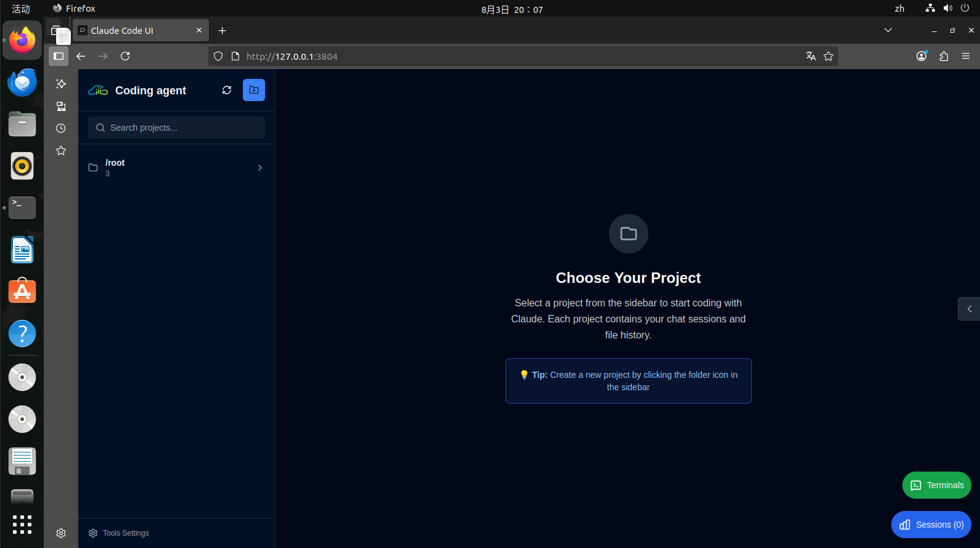Launch Thunderbird from the dock

click(x=22, y=82)
